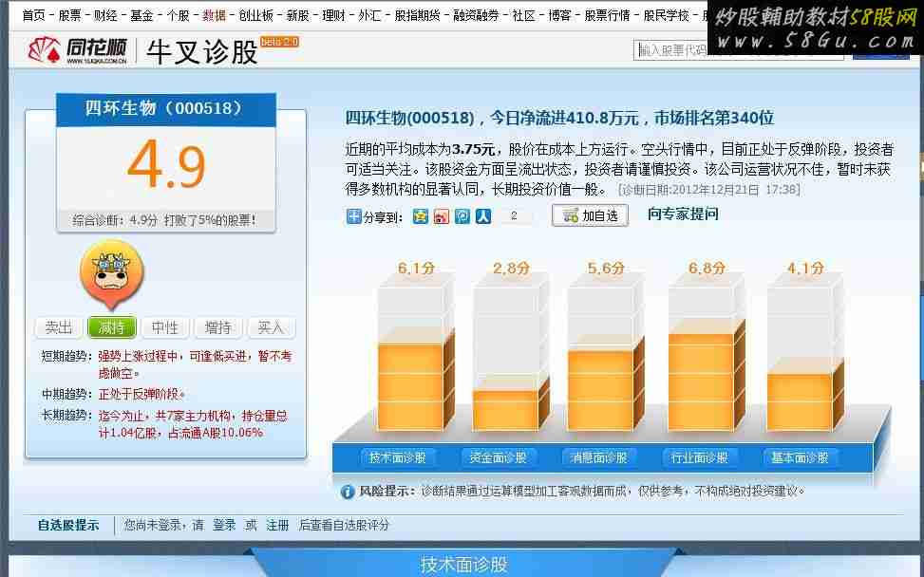This screenshot has height=577, width=924.
Task: Share via the red share icon
Action: click(442, 216)
